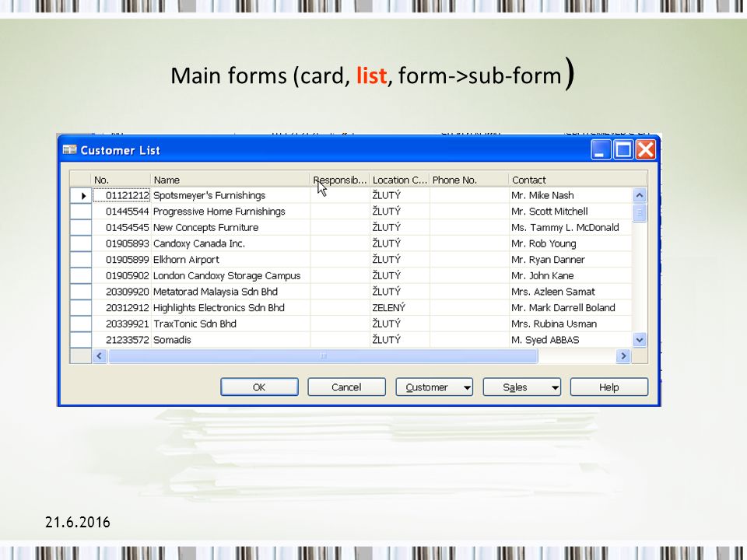This screenshot has height=560, width=747.
Task: Select customer number 01121212 cell
Action: pos(121,195)
